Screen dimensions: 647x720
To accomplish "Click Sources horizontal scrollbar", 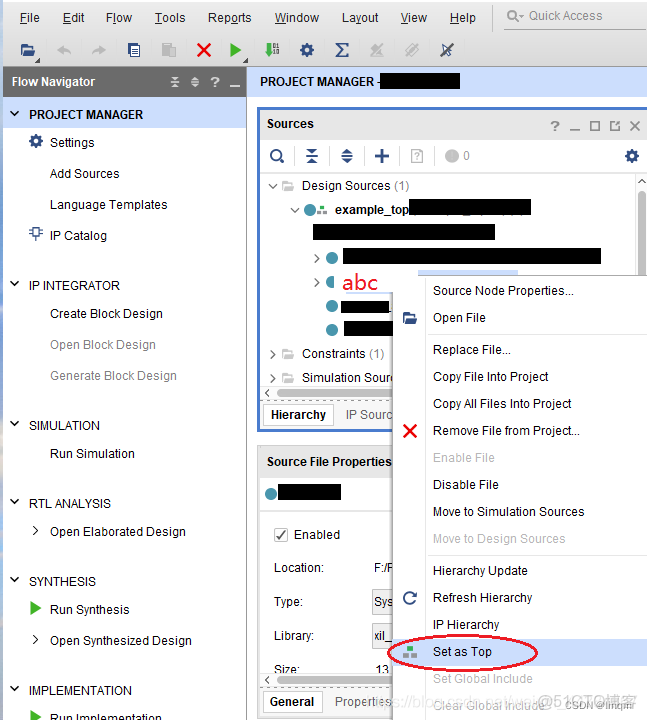I will [334, 393].
